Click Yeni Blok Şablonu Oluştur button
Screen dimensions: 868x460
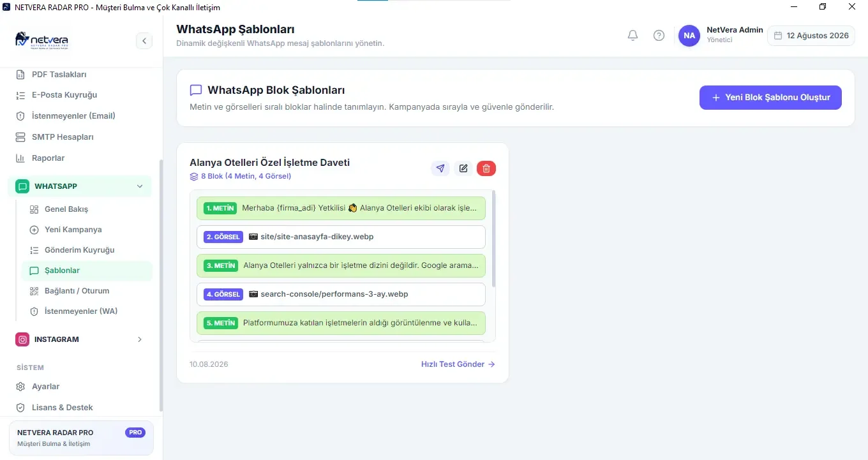(x=770, y=98)
